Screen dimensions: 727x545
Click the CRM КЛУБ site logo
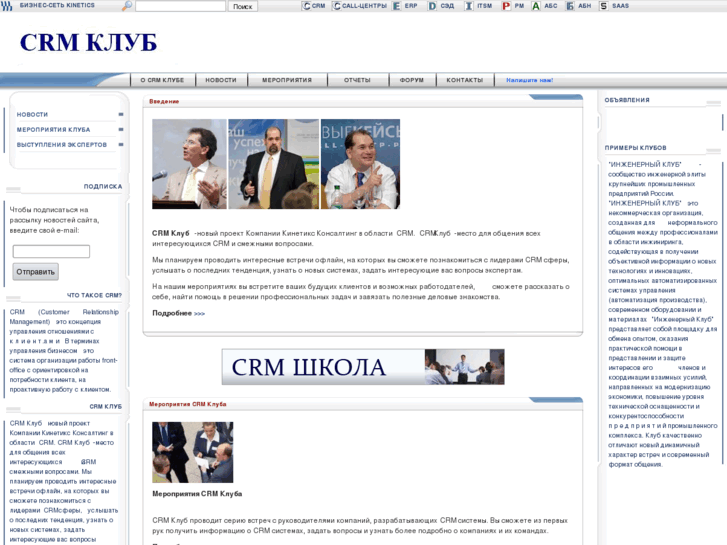[89, 43]
